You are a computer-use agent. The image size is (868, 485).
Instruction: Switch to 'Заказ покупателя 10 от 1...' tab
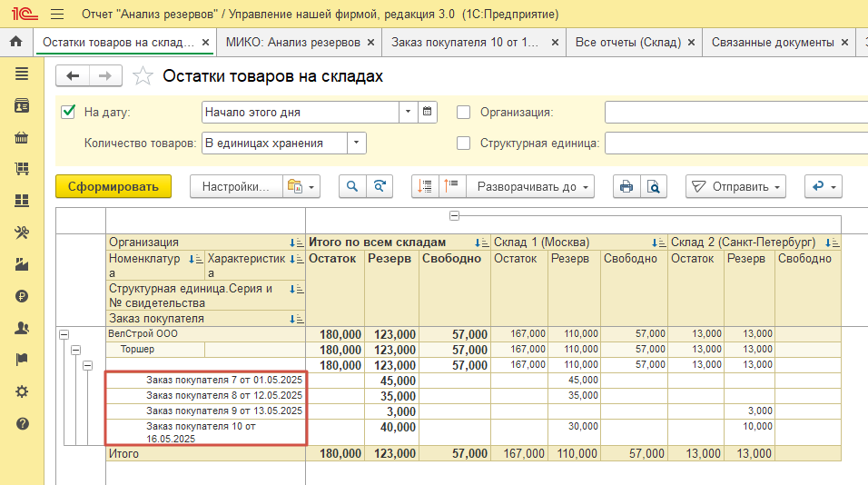pyautogui.click(x=465, y=42)
